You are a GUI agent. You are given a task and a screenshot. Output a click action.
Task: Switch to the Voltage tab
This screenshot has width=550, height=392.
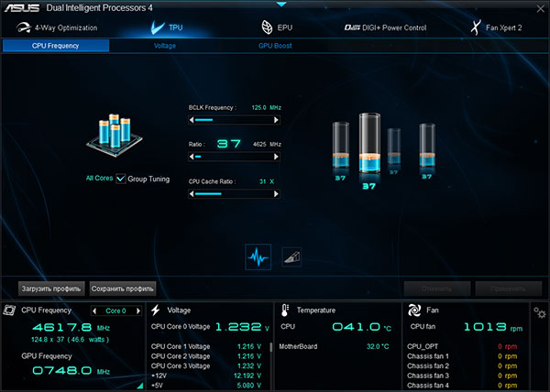point(165,46)
